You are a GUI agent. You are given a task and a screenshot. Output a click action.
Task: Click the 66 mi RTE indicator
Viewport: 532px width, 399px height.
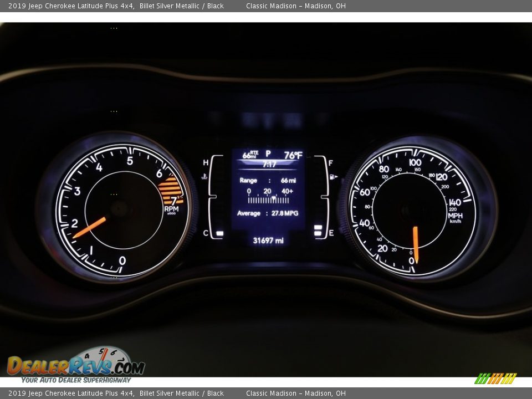click(x=250, y=155)
